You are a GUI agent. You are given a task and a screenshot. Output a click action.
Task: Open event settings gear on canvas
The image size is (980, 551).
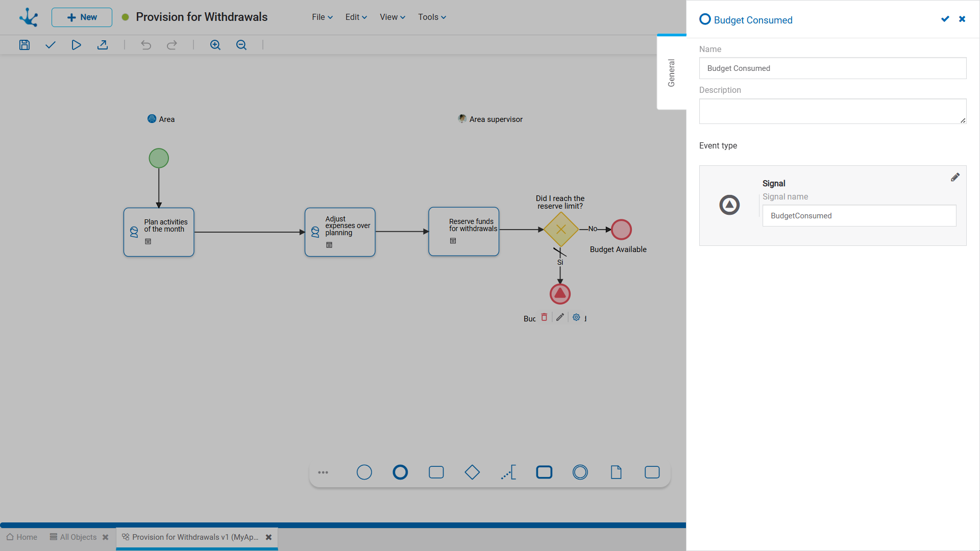click(x=576, y=317)
